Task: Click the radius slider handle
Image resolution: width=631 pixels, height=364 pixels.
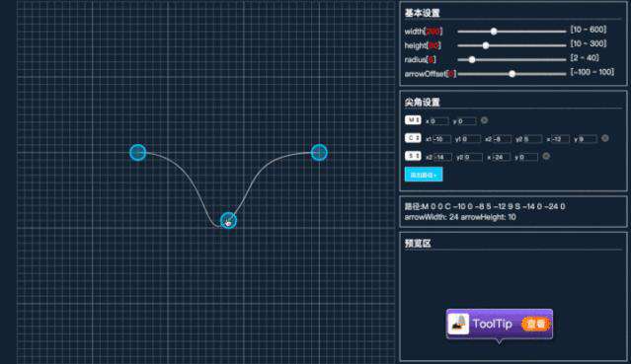Action: coord(472,60)
